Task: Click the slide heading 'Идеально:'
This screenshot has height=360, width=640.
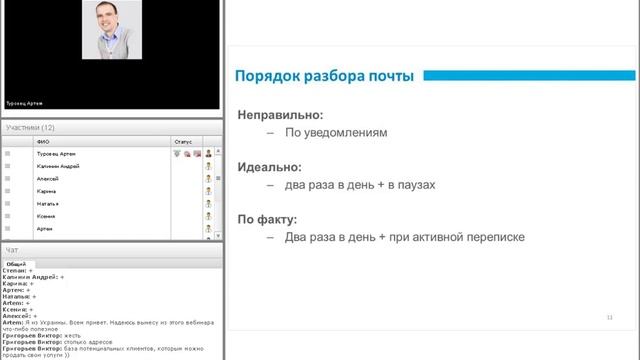Action: click(269, 167)
